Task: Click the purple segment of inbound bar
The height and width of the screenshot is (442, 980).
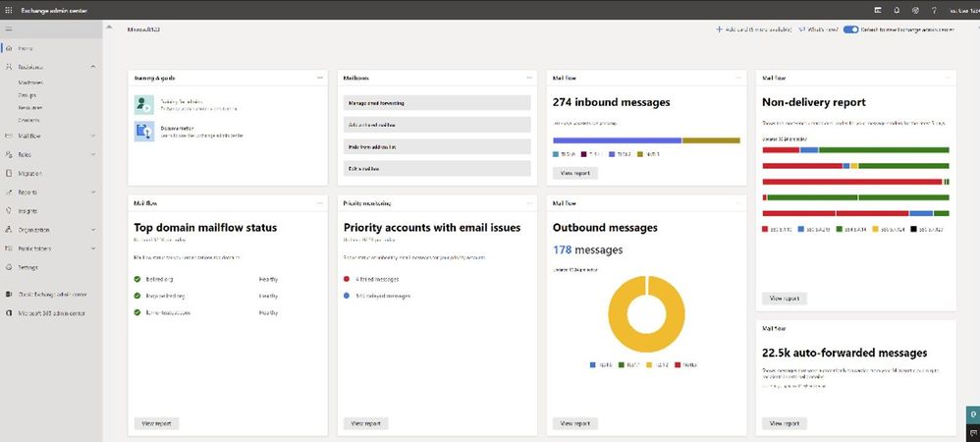Action: click(x=617, y=140)
